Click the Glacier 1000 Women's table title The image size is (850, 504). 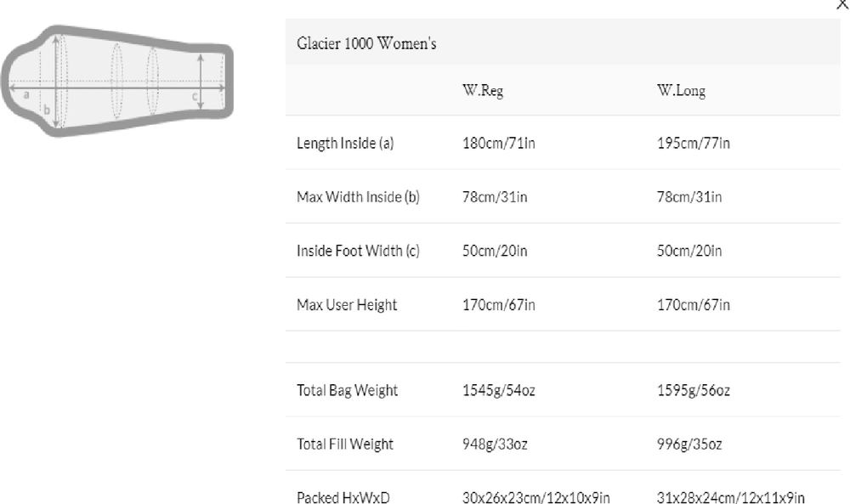[366, 44]
